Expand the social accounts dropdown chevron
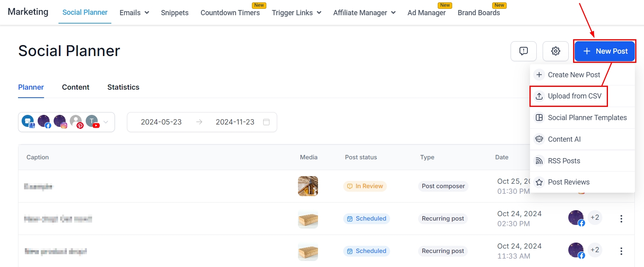The width and height of the screenshot is (644, 267). point(106,122)
